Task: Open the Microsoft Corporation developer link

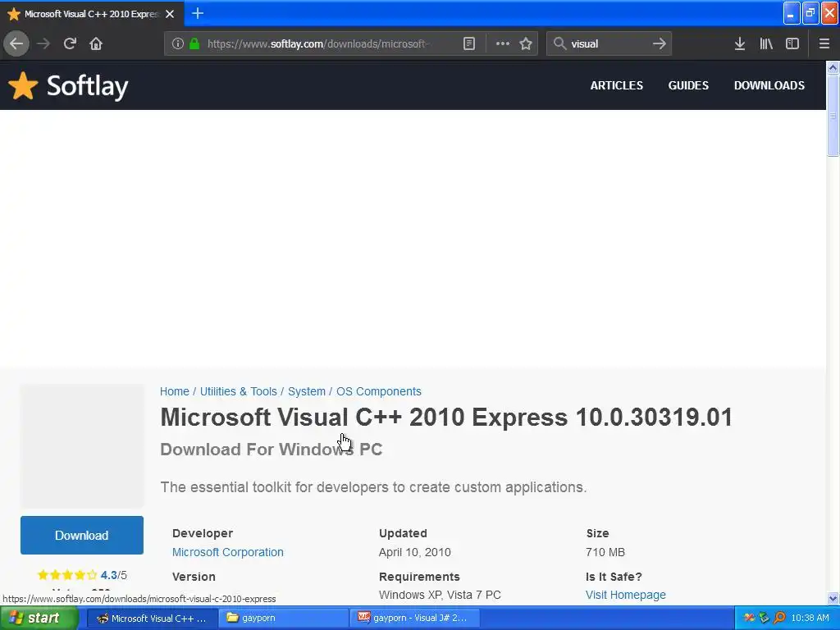Action: coord(228,552)
